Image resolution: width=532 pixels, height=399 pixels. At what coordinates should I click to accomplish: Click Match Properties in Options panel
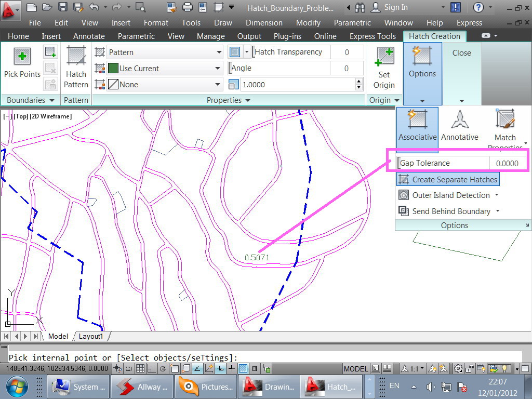tap(505, 128)
